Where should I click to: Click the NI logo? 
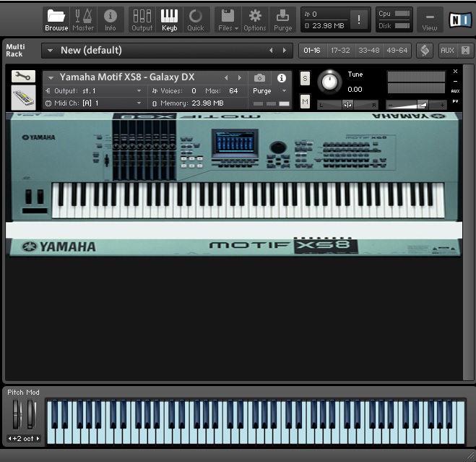pos(460,20)
